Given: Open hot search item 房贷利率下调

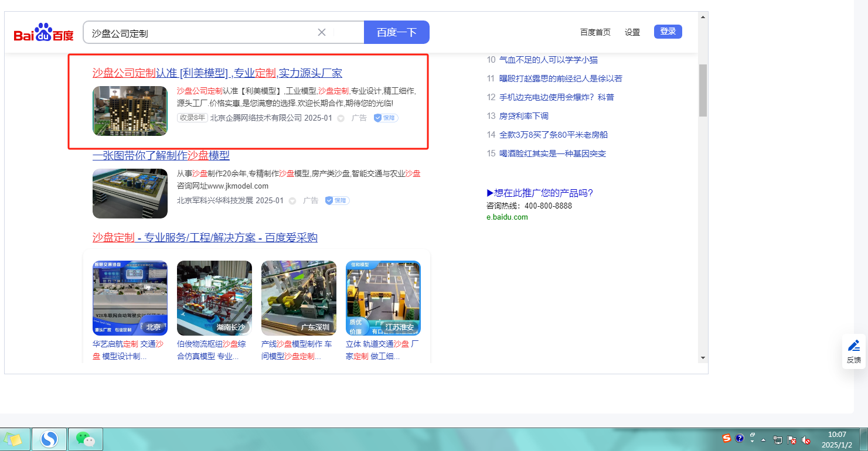Looking at the screenshot, I should pos(523,116).
